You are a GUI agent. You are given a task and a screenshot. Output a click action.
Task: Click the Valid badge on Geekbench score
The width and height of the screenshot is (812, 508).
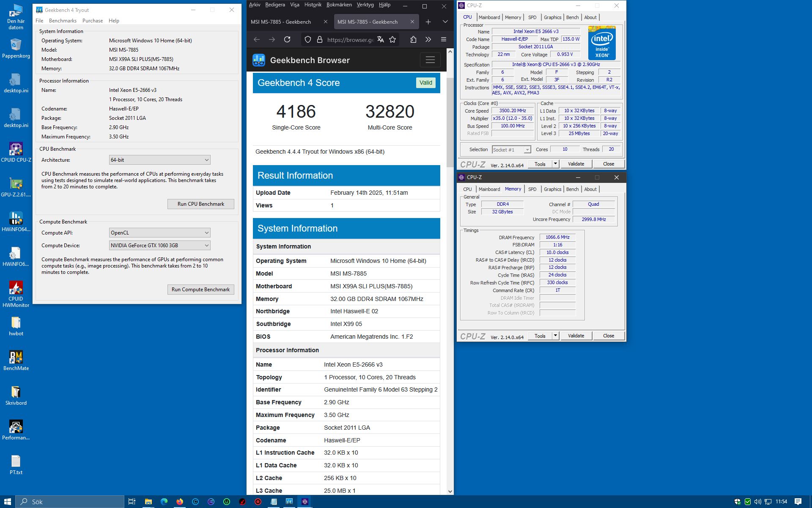[426, 83]
